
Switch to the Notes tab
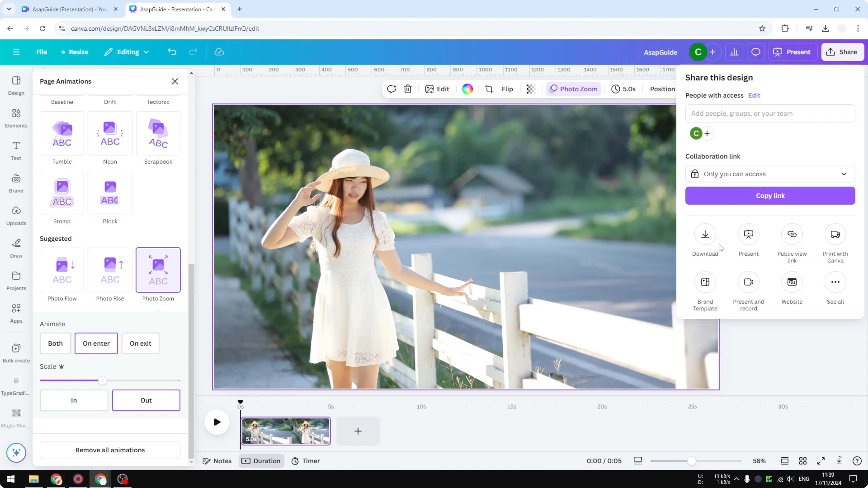coord(217,461)
